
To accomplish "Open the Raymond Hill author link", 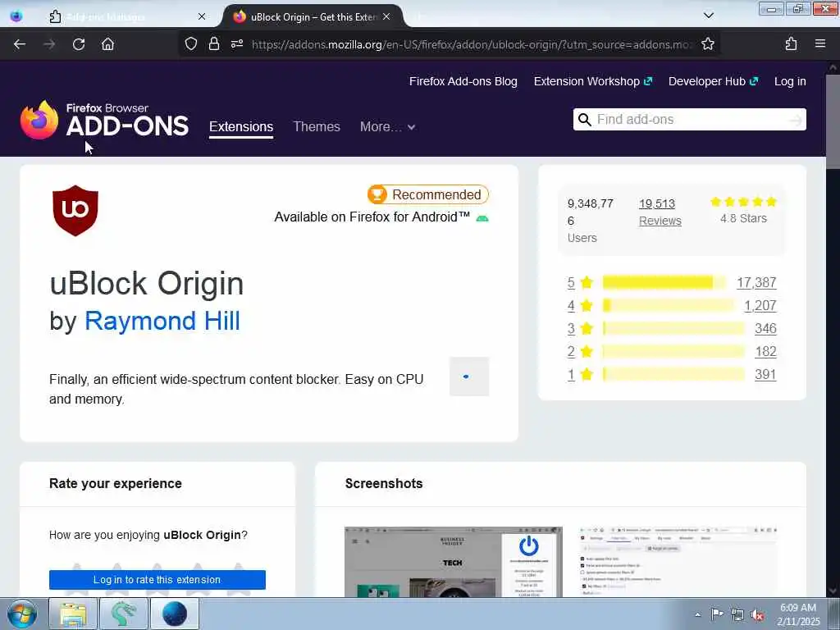I will pos(162,321).
